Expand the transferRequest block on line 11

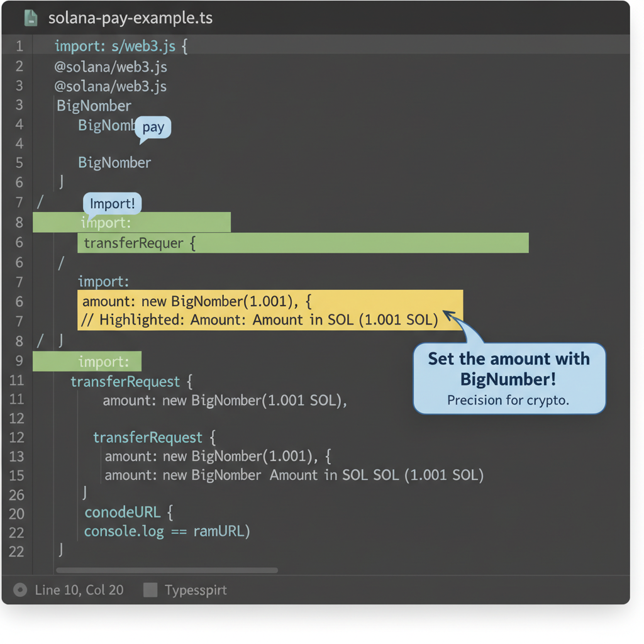(125, 381)
